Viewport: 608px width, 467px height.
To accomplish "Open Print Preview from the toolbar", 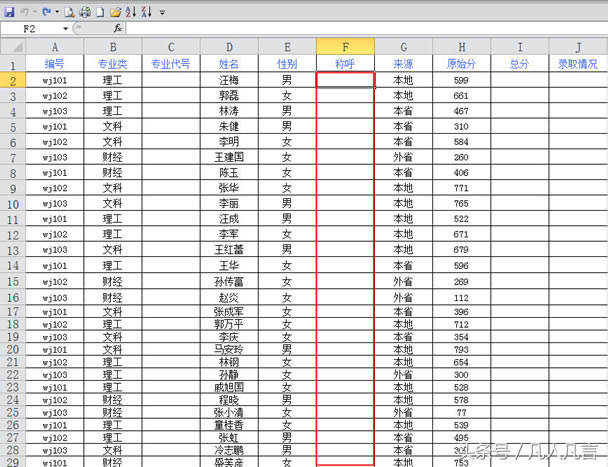I will point(68,11).
